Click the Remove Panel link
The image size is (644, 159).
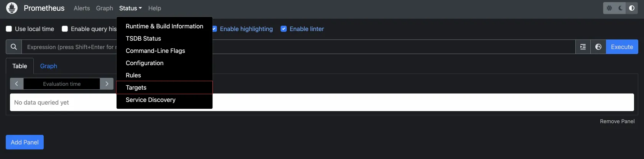tap(617, 121)
